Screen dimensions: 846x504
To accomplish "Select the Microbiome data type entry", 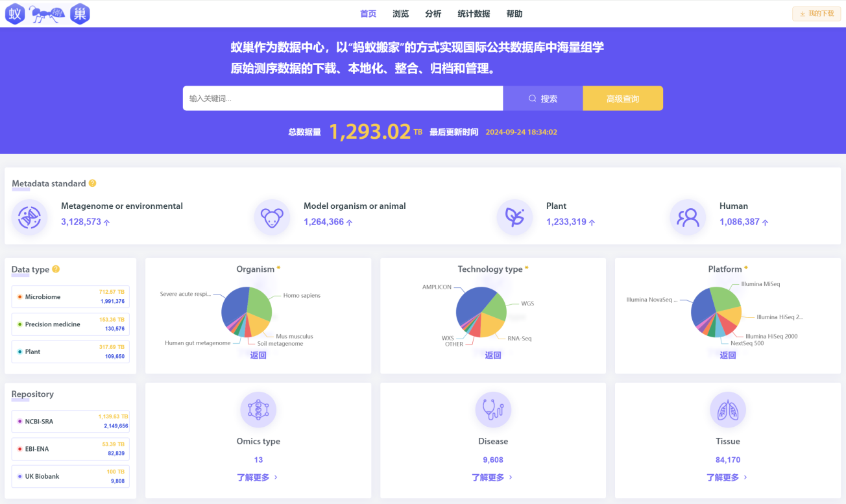I will (x=70, y=297).
